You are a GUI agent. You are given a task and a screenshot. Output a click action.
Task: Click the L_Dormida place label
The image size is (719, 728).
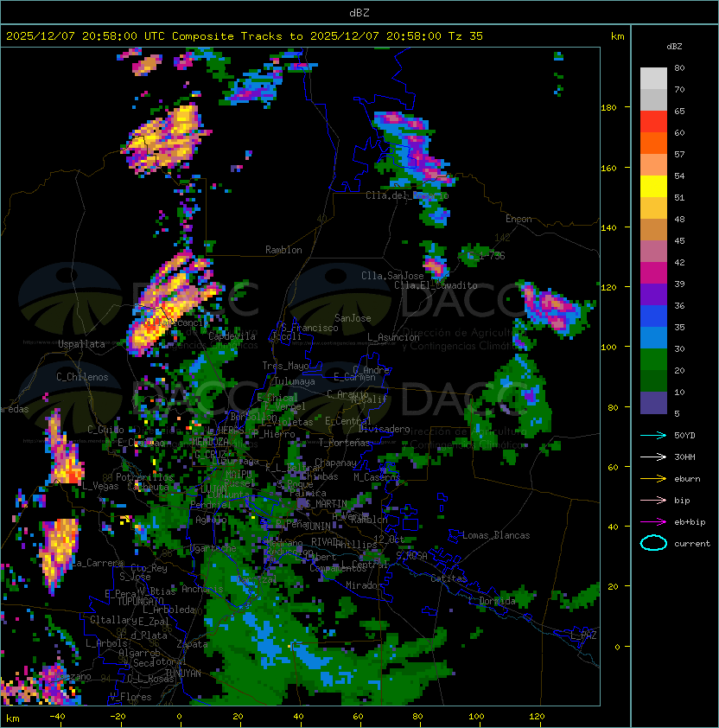492,601
